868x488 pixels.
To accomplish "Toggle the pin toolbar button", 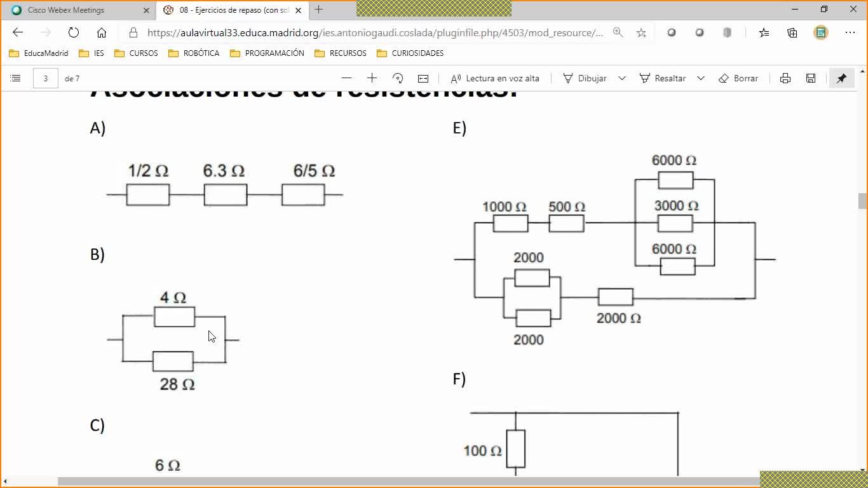I will pyautogui.click(x=841, y=78).
